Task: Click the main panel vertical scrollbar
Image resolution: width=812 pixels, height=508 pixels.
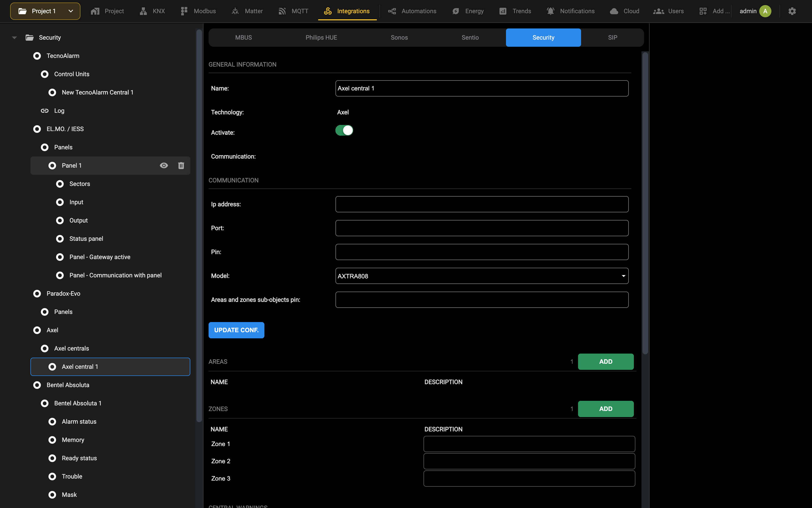Action: point(645,203)
